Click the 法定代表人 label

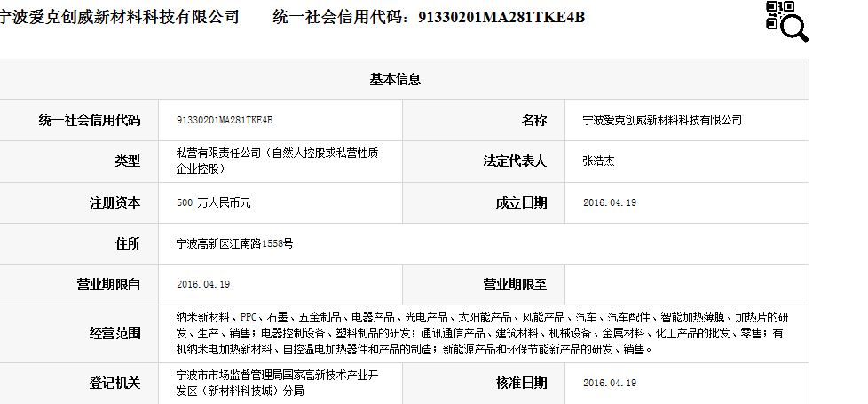tap(514, 162)
